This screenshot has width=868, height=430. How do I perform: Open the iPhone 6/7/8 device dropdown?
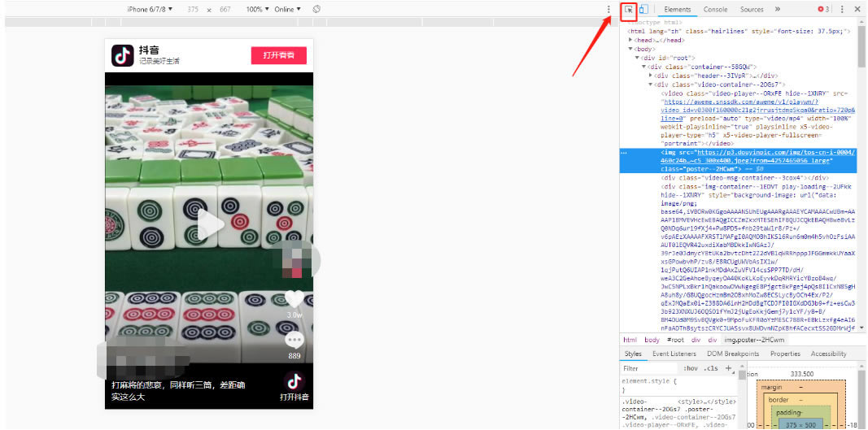pyautogui.click(x=150, y=10)
